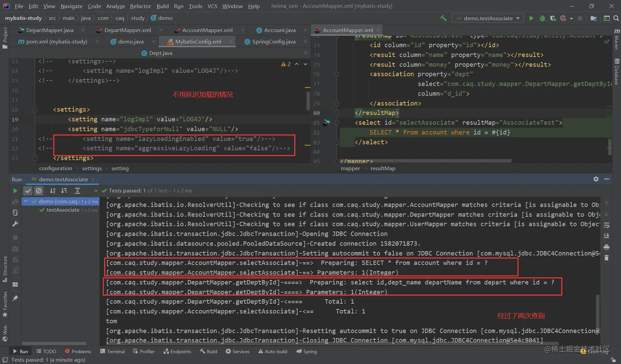The height and width of the screenshot is (364, 621).
Task: Toggle auto-test rerun in the Run panel
Action: [x=15, y=213]
